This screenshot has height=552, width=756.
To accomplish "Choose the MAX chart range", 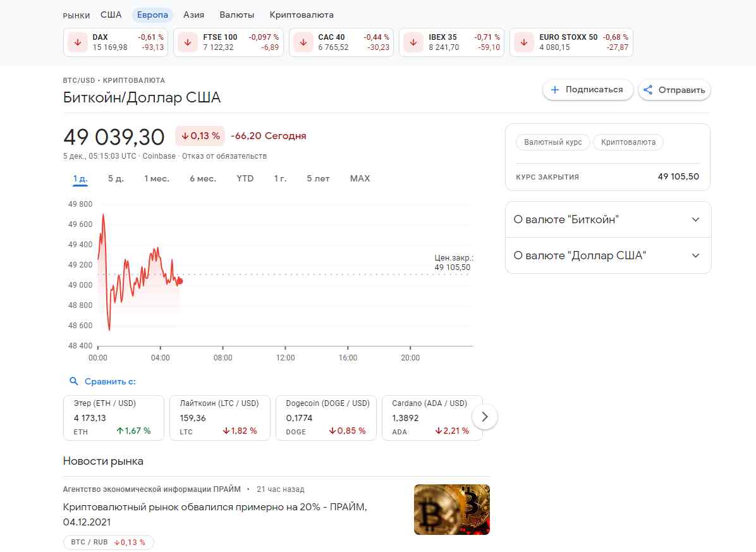I will point(360,178).
